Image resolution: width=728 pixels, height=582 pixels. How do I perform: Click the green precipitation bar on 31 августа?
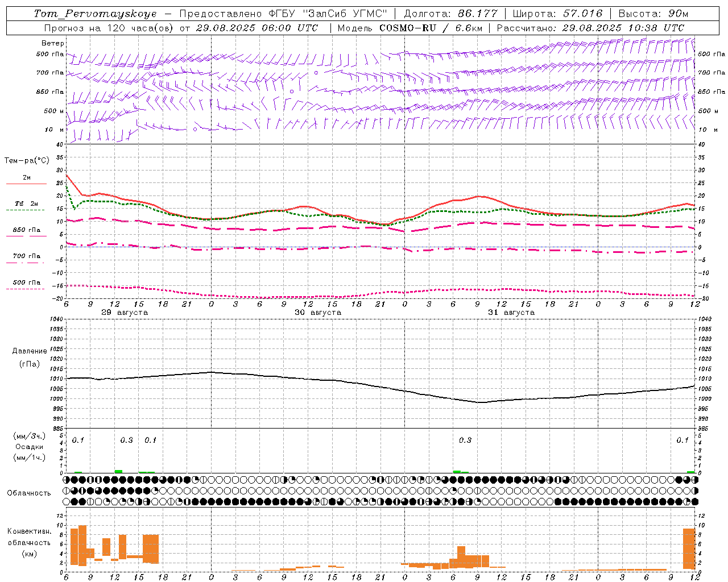pyautogui.click(x=457, y=471)
